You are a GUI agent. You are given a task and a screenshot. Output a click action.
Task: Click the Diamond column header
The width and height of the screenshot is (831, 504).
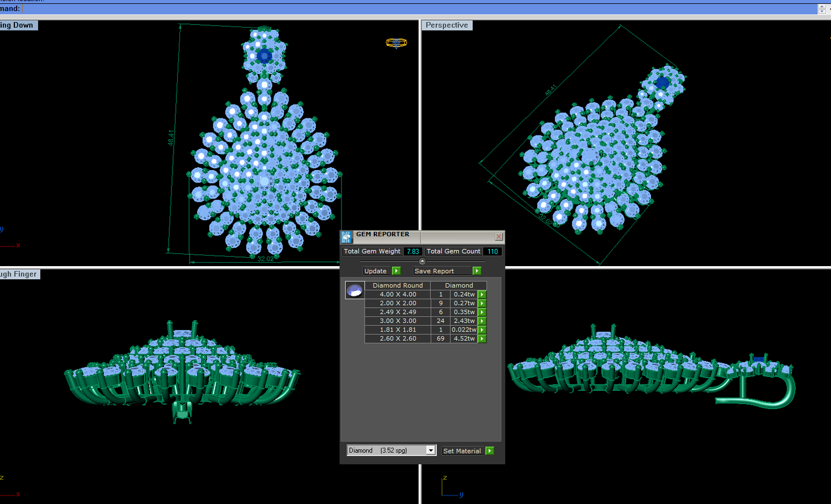pos(459,285)
